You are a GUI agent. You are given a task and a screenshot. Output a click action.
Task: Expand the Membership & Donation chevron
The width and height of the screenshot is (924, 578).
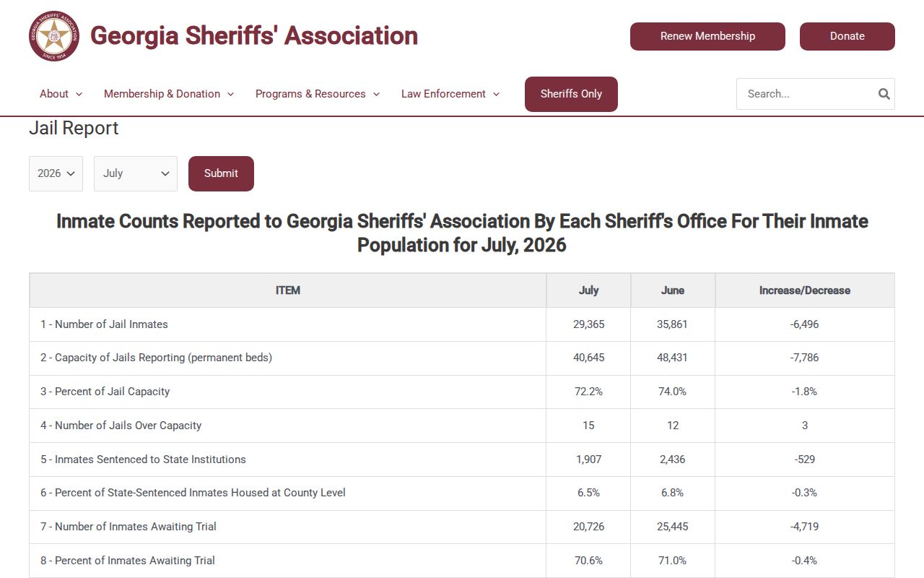point(230,95)
